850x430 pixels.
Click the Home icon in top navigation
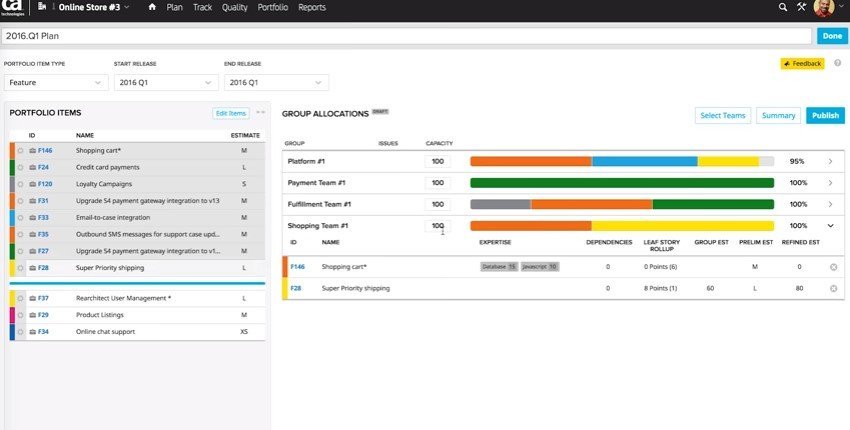(x=152, y=7)
